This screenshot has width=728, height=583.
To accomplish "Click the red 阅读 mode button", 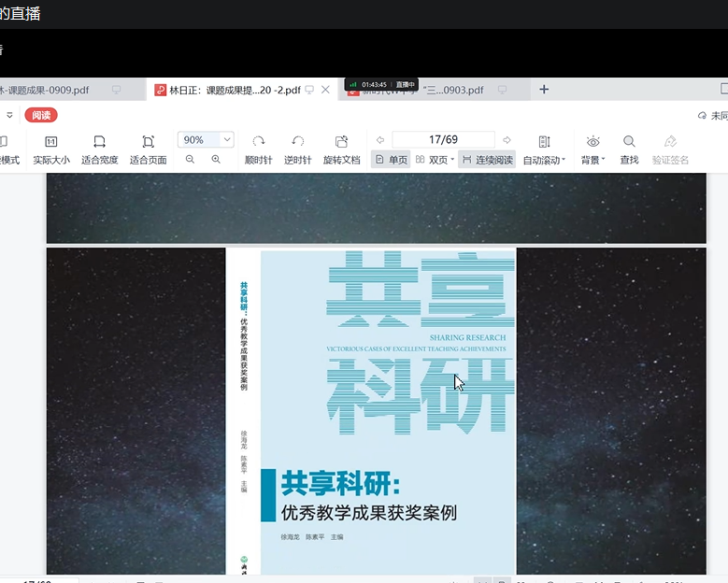I will pyautogui.click(x=41, y=115).
